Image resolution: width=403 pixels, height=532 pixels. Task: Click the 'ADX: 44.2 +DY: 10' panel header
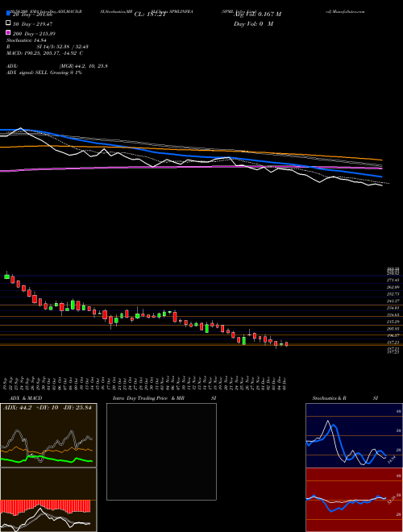coord(48,408)
